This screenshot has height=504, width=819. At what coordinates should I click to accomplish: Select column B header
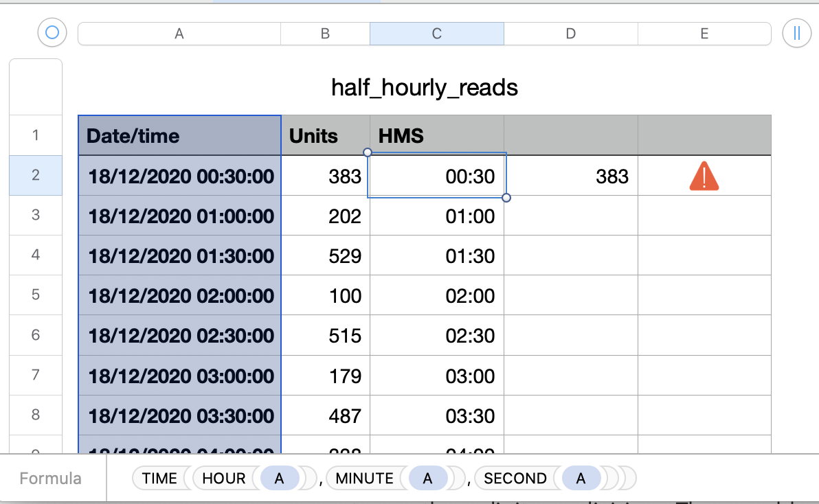click(x=324, y=32)
